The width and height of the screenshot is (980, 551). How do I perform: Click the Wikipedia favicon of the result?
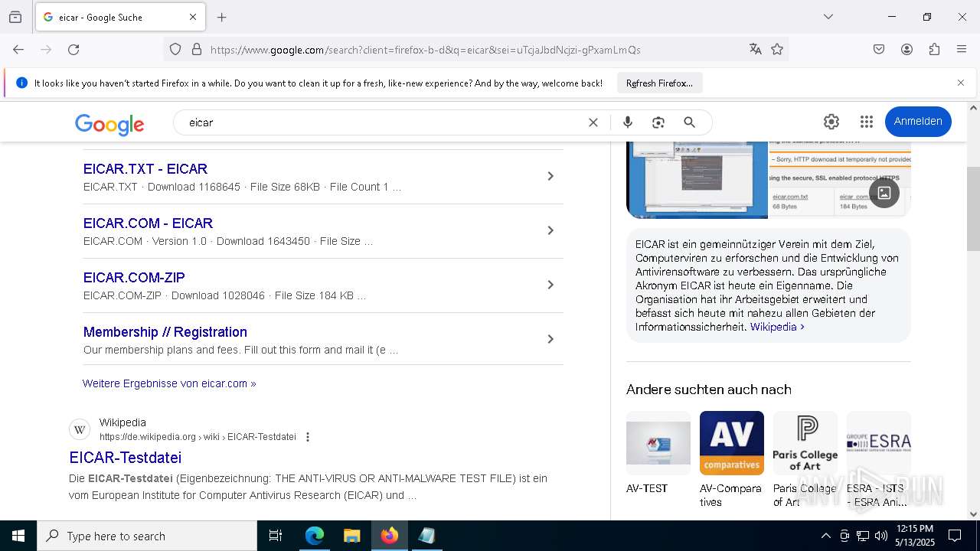80,429
